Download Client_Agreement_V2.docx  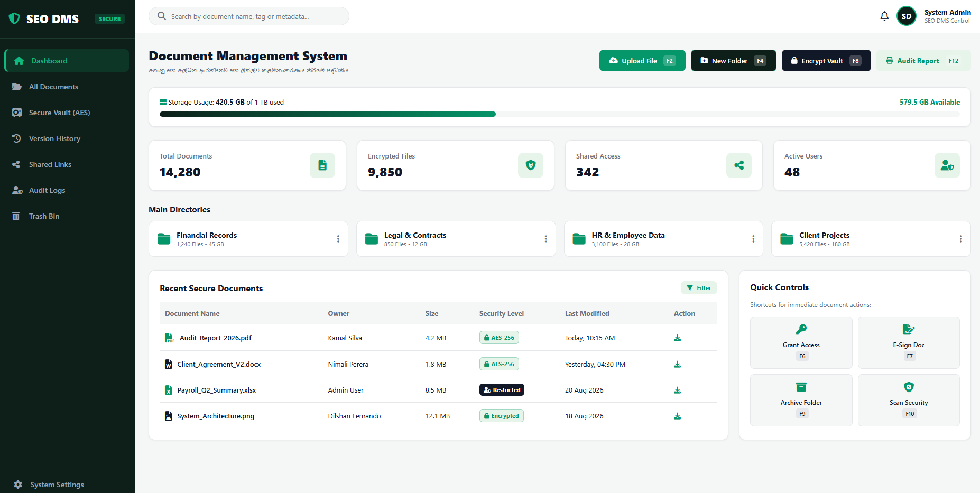point(677,364)
